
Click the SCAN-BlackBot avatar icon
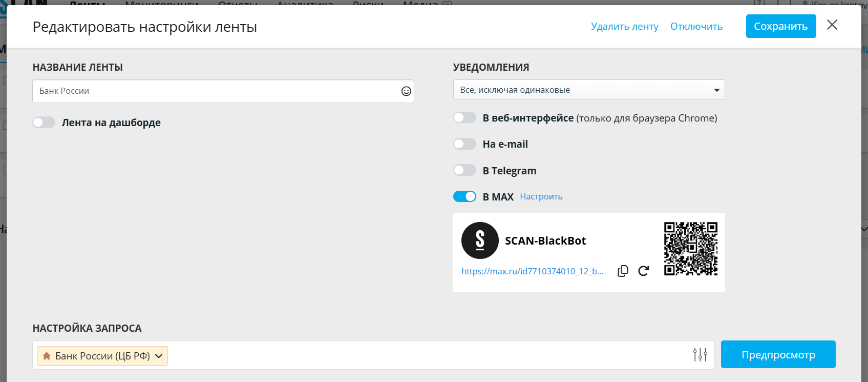pos(480,240)
